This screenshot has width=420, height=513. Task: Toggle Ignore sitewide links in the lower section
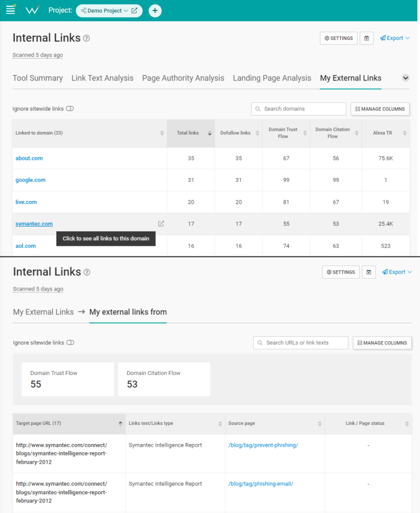point(70,343)
